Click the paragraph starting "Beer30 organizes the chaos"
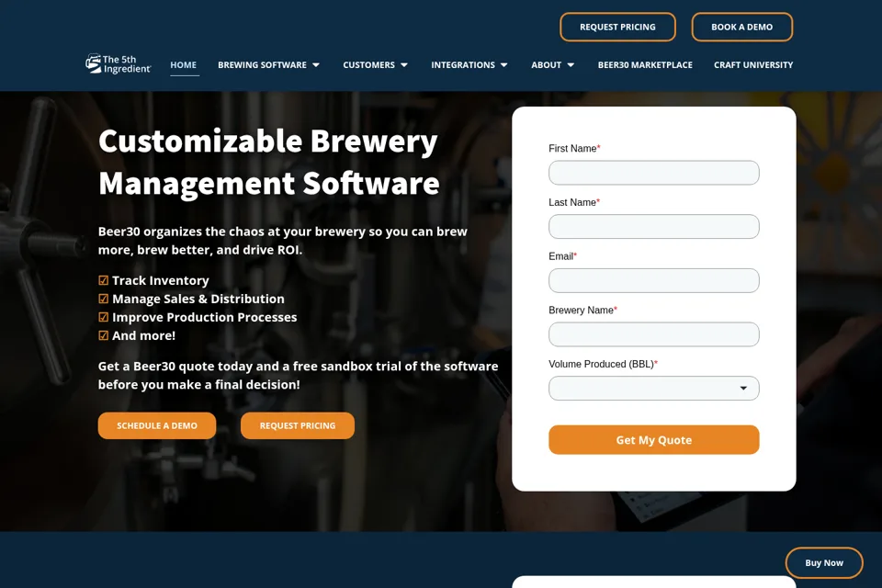This screenshot has width=882, height=588. (282, 241)
